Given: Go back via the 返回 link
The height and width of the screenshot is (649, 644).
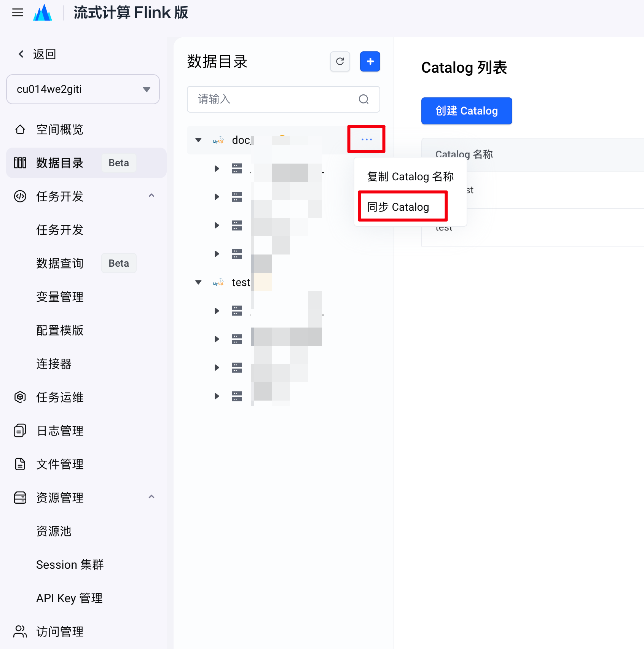Looking at the screenshot, I should point(37,54).
